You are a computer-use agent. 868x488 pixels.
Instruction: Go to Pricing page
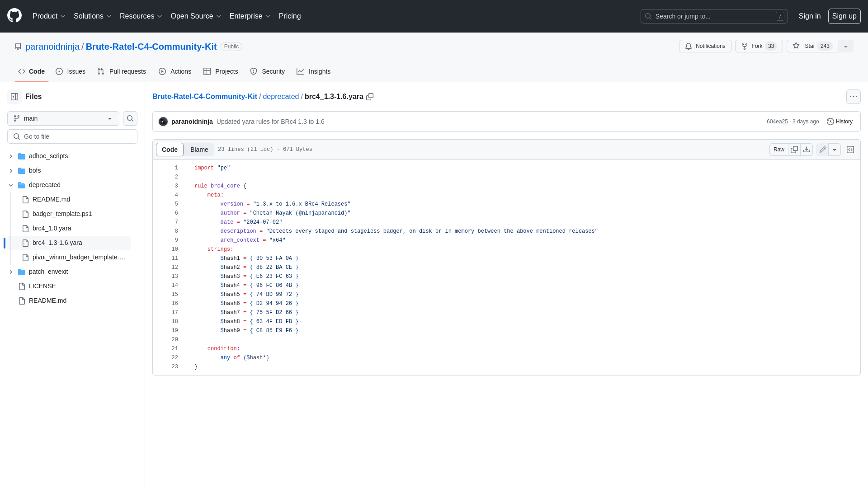[x=290, y=16]
